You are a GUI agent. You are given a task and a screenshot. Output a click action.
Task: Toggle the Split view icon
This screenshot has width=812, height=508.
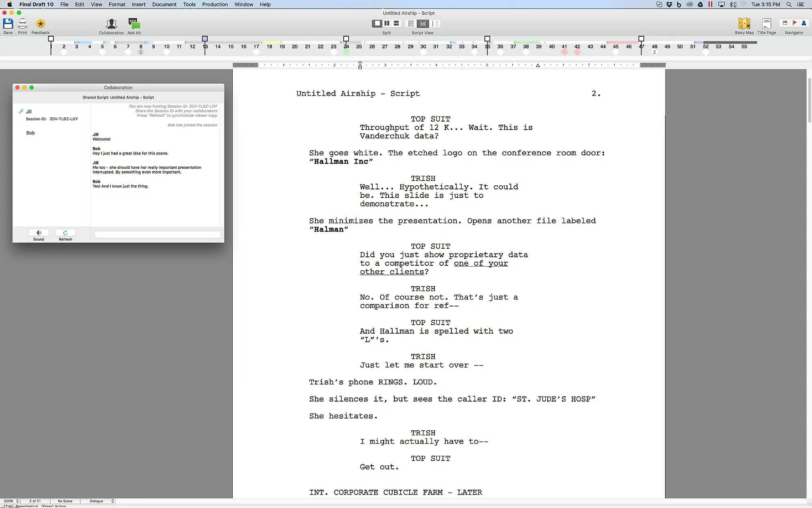coord(386,24)
